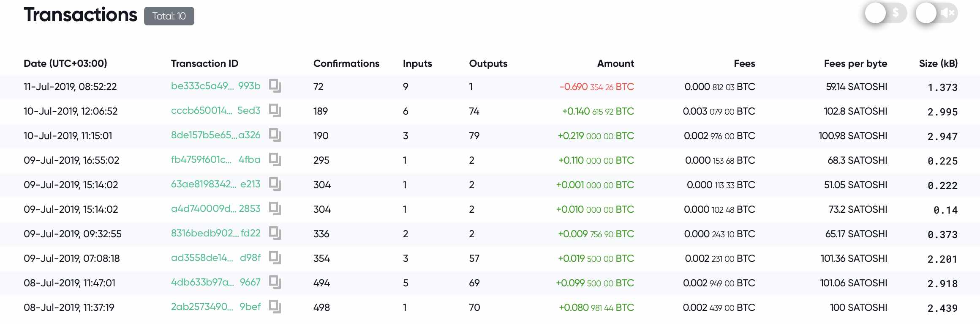Screen dimensions: 980x324
Task: Select the size value 2.995
Action: tap(942, 112)
